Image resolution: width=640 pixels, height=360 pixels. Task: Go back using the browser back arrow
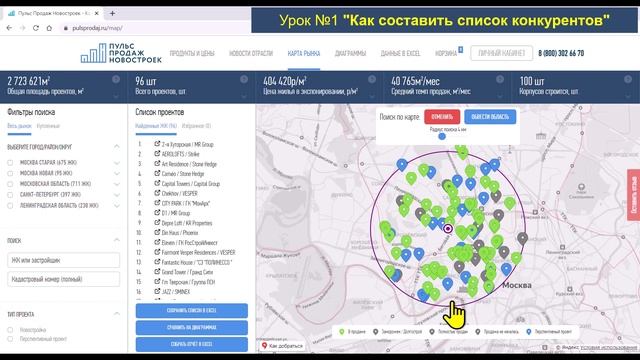click(9, 28)
